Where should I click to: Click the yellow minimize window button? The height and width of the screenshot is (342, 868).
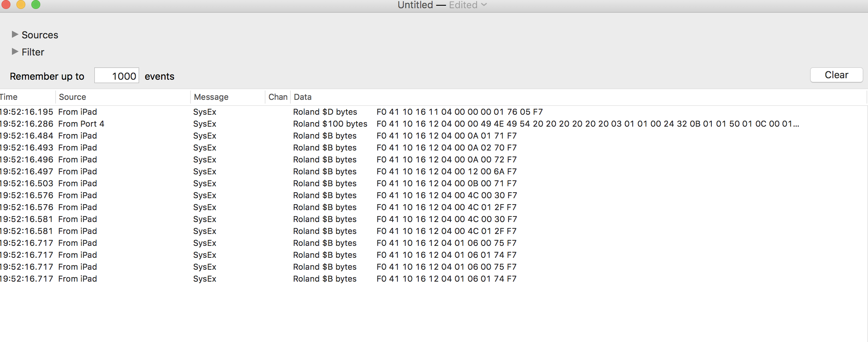[21, 4]
